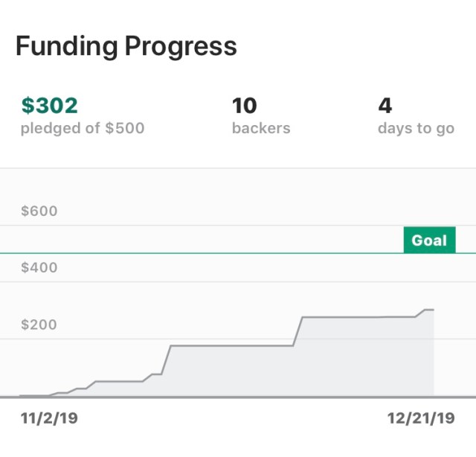Tap the "pledged of $500" caption

pyautogui.click(x=83, y=128)
